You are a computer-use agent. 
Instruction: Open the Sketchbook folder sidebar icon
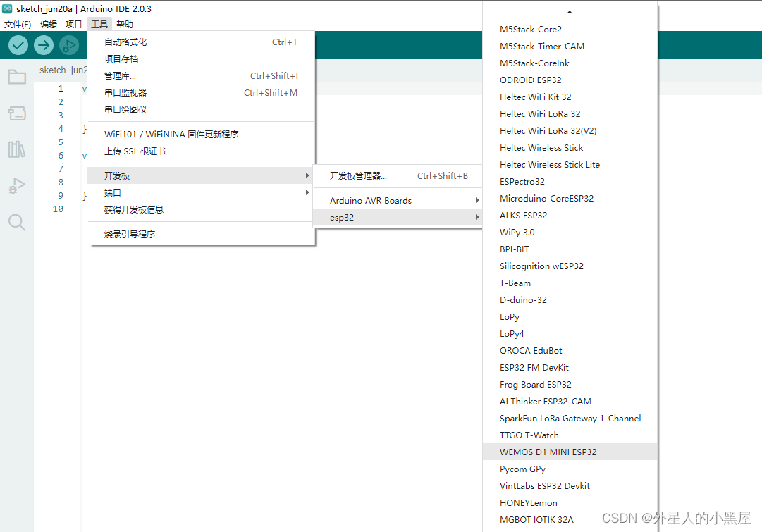tap(17, 77)
